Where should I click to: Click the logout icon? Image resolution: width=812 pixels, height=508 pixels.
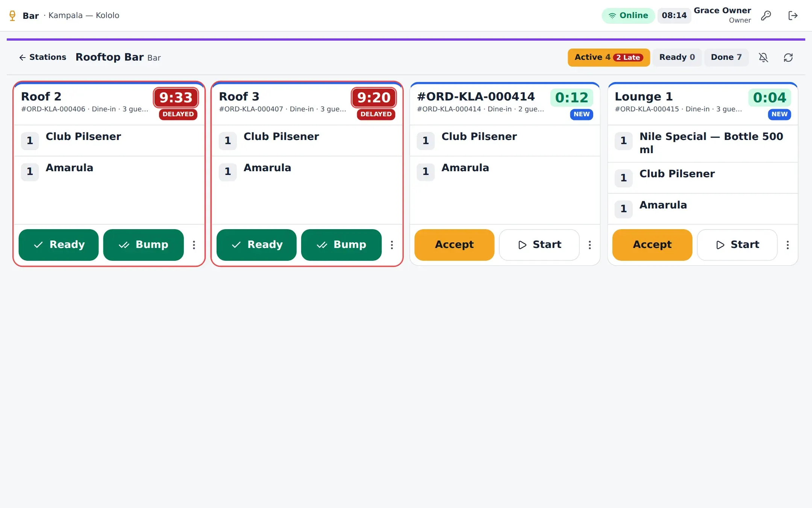tap(793, 15)
